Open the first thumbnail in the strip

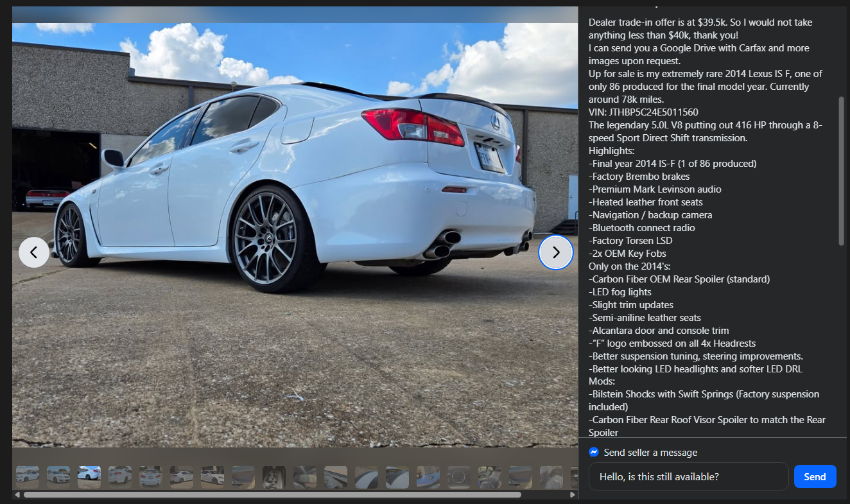[28, 477]
